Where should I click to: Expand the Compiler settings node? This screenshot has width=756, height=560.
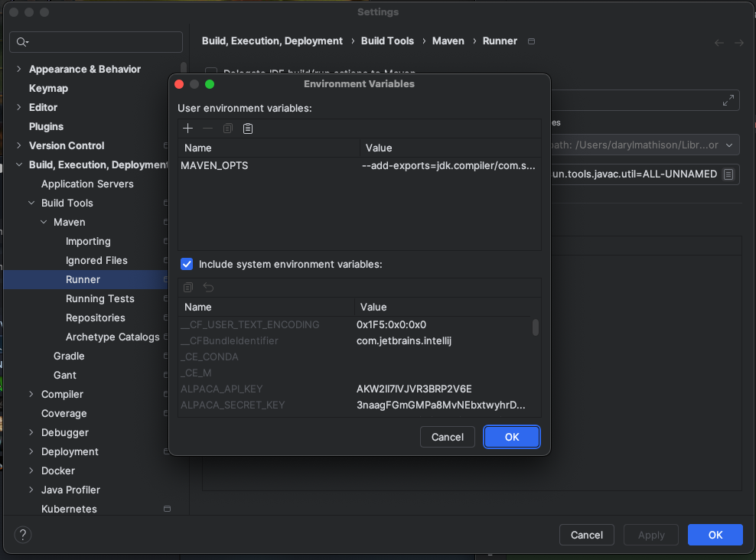point(31,394)
